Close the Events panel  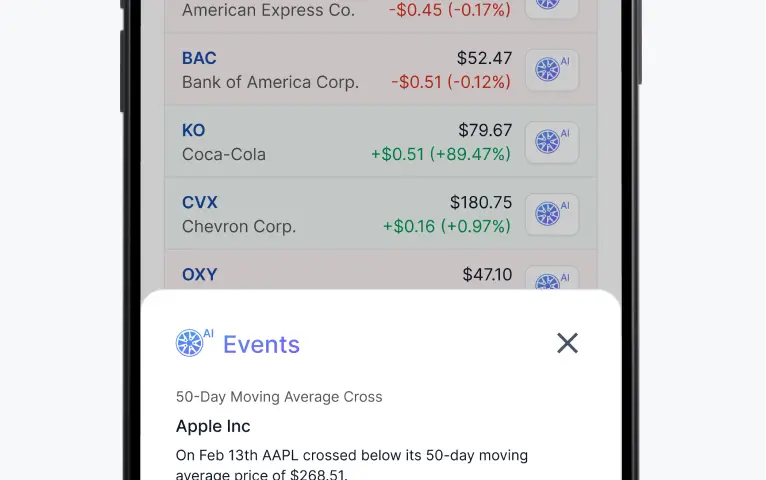coord(567,343)
